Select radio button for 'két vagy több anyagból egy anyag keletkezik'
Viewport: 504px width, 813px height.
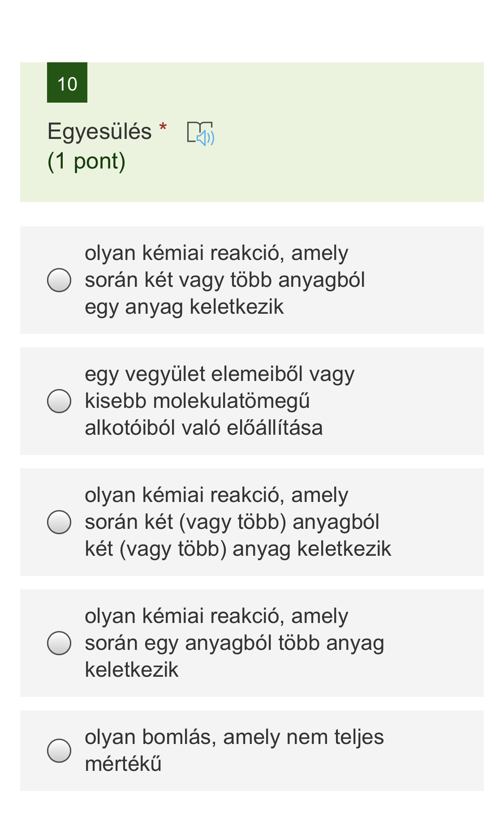tap(59, 280)
